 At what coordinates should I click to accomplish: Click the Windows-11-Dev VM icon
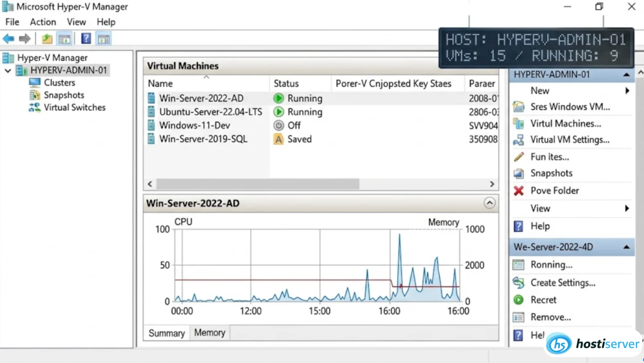click(x=151, y=126)
